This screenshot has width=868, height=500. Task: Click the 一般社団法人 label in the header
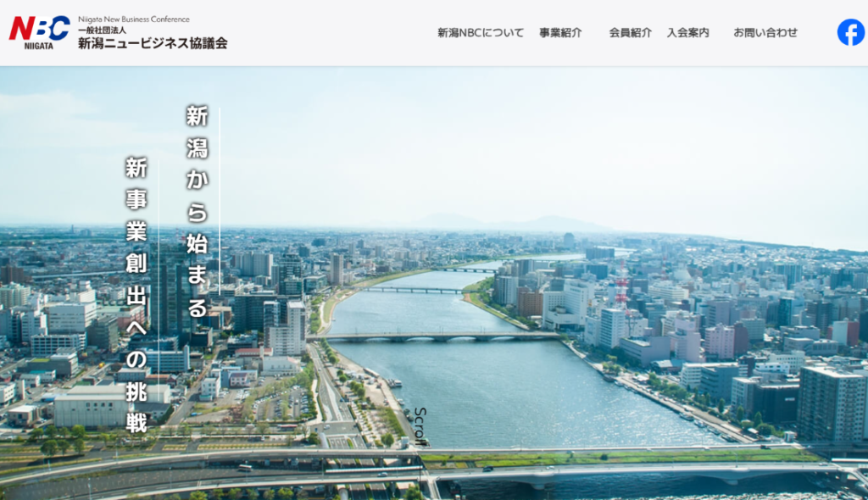102,31
